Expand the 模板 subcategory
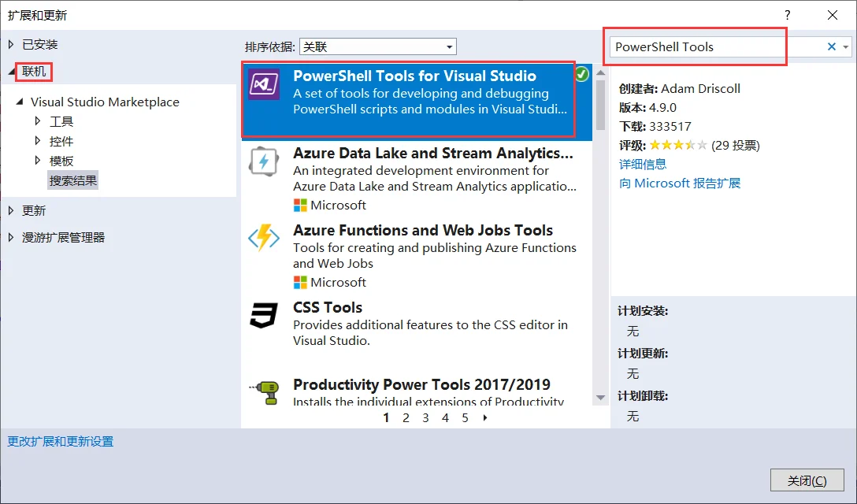This screenshot has height=504, width=857. pos(38,161)
